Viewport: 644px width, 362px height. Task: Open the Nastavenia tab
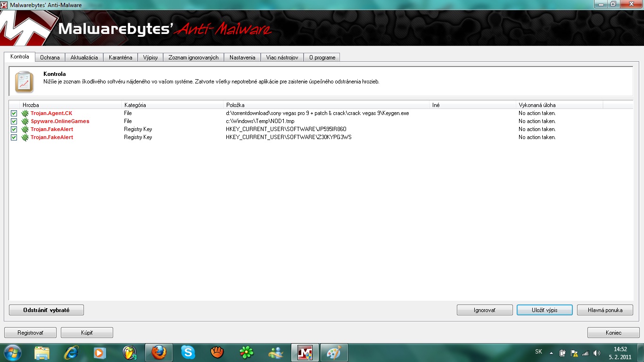pyautogui.click(x=242, y=58)
